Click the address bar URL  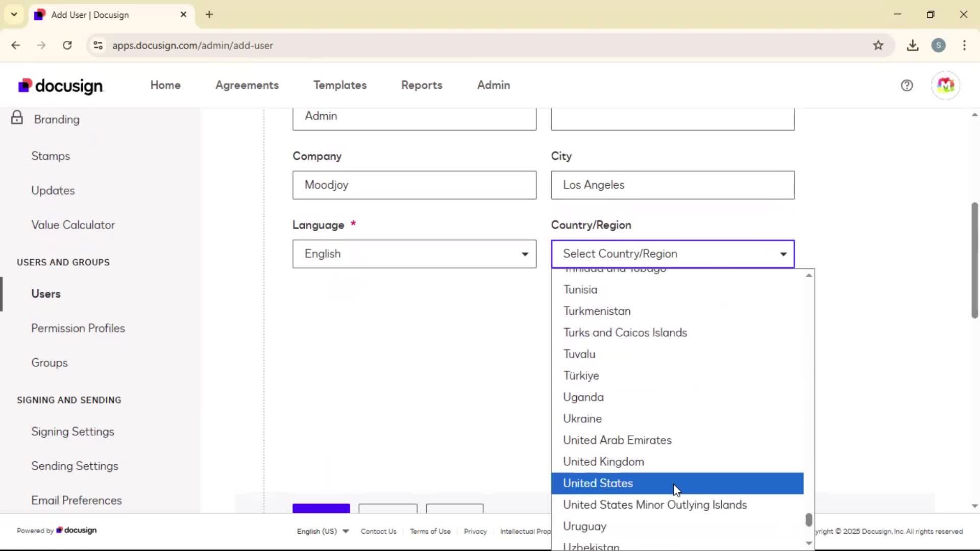pyautogui.click(x=192, y=45)
